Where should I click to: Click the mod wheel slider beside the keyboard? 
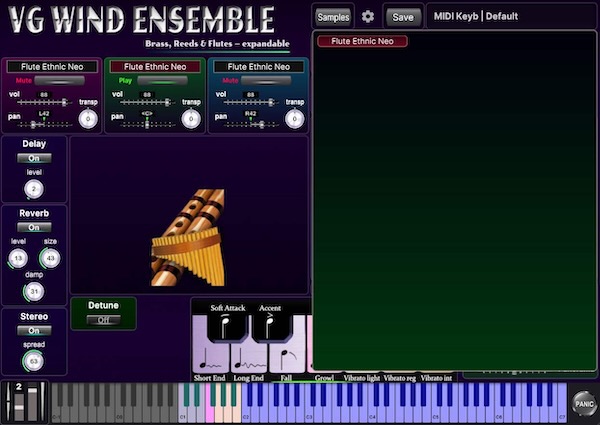tap(33, 402)
